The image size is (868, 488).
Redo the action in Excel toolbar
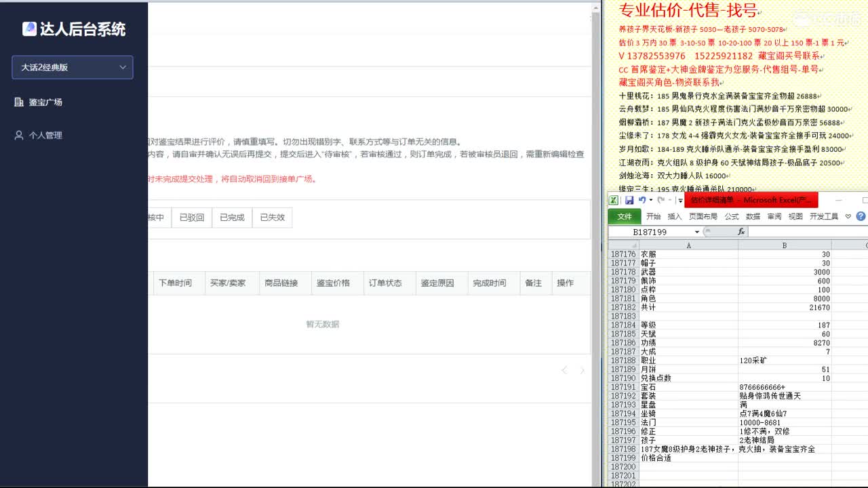pyautogui.click(x=661, y=200)
